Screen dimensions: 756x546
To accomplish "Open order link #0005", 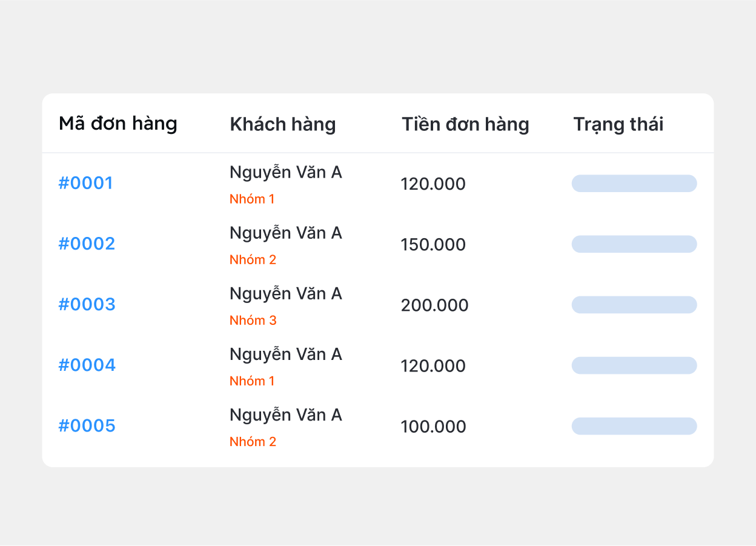I will 87,426.
